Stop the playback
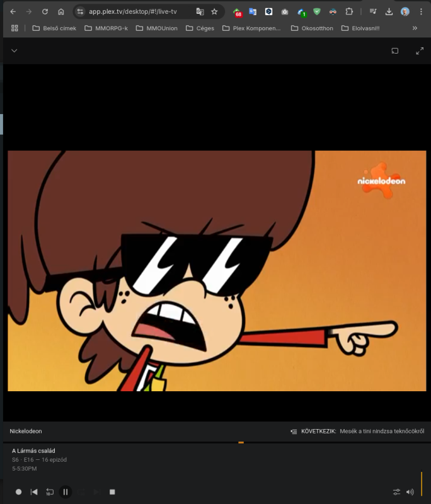This screenshot has height=504, width=431. click(112, 492)
